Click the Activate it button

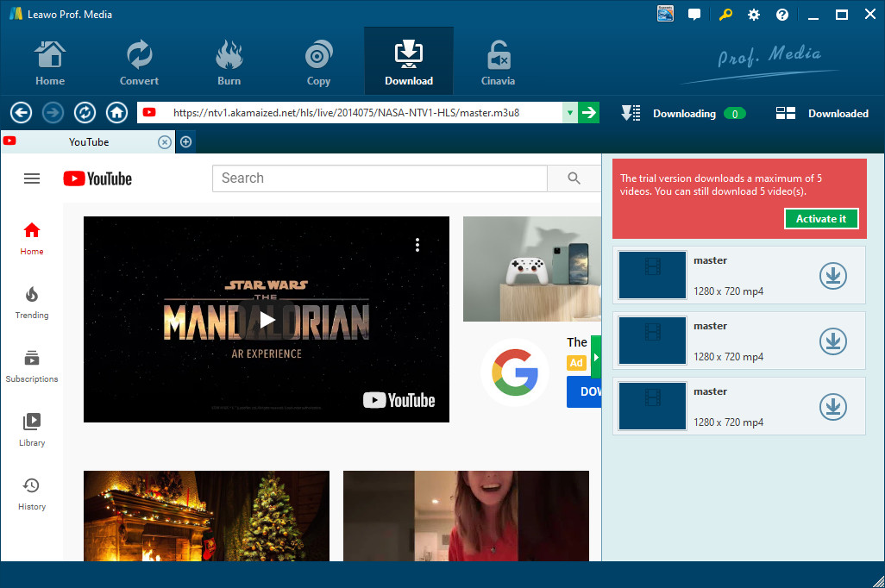point(821,219)
